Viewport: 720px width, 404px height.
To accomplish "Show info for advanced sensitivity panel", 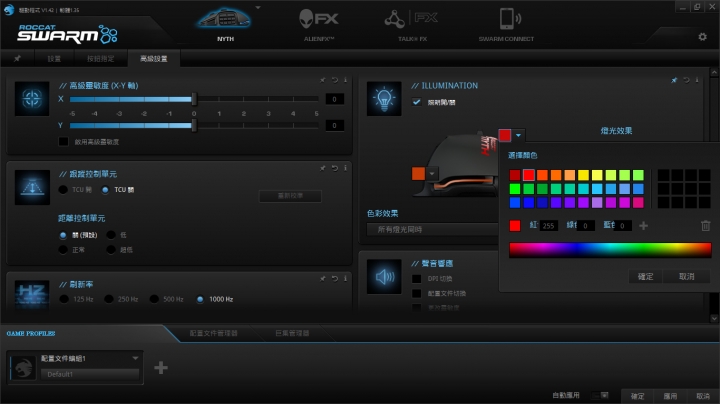I will 345,80.
